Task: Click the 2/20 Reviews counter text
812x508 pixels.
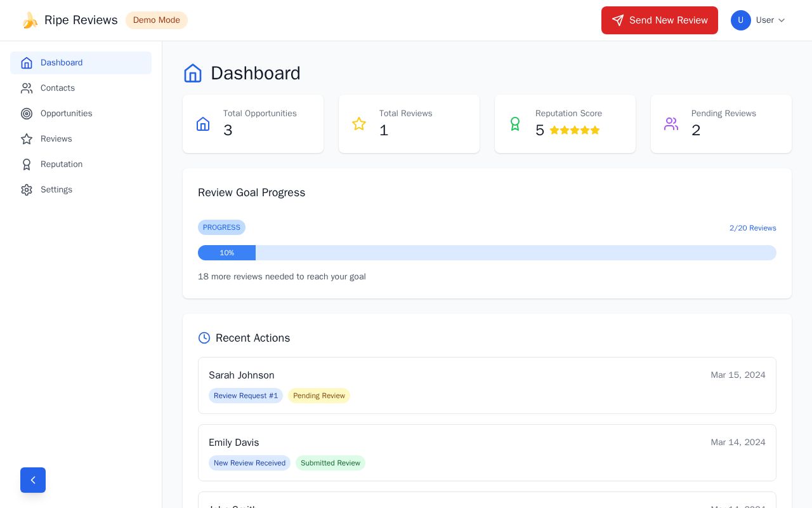Action: [x=753, y=228]
